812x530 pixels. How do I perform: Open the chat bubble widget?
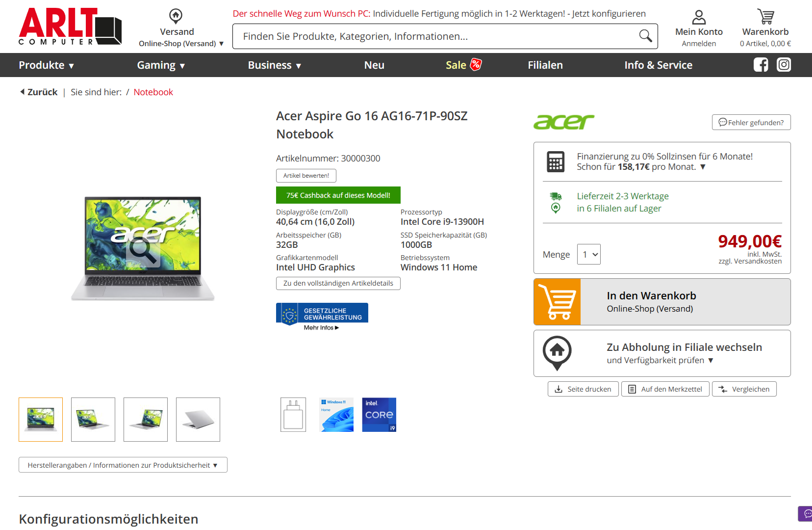coord(806,513)
